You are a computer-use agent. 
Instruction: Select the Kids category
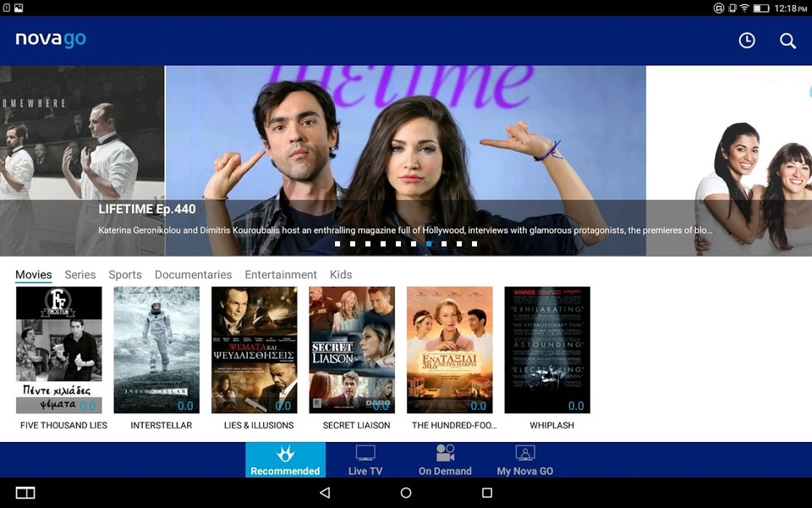click(341, 274)
